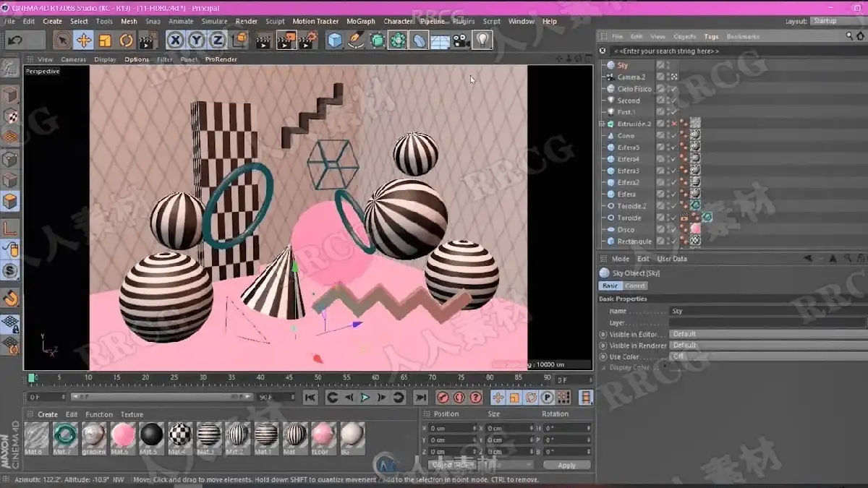The height and width of the screenshot is (488, 868).
Task: Click the Render View clapperboard icon
Action: point(264,40)
